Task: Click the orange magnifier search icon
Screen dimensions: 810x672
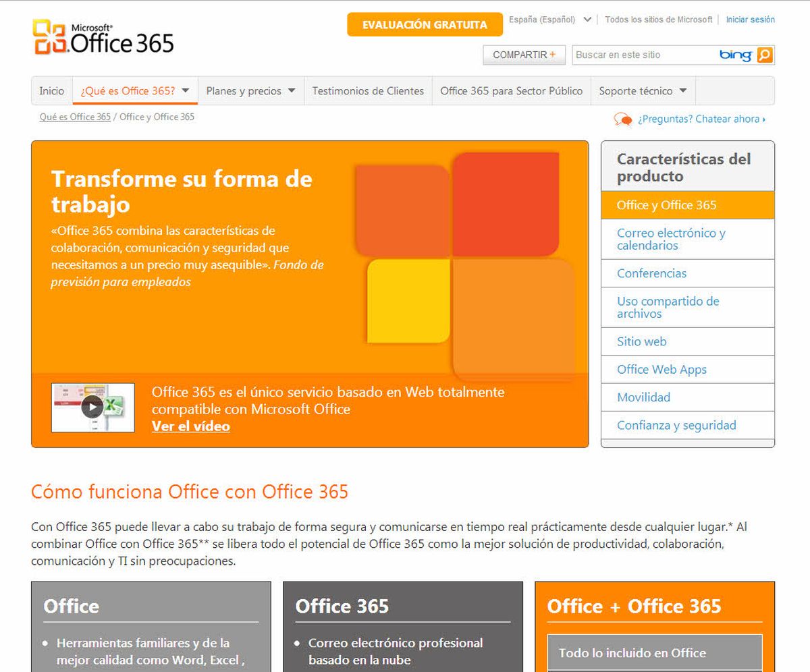Action: 763,55
